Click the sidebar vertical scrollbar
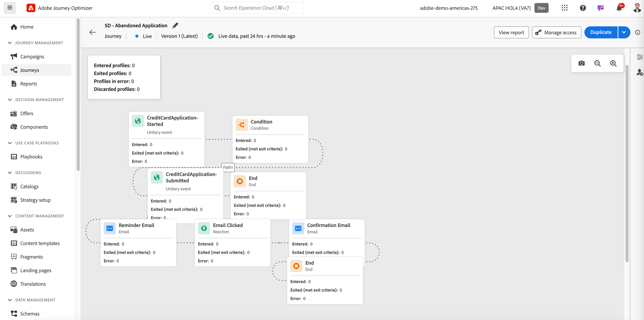 [78, 95]
